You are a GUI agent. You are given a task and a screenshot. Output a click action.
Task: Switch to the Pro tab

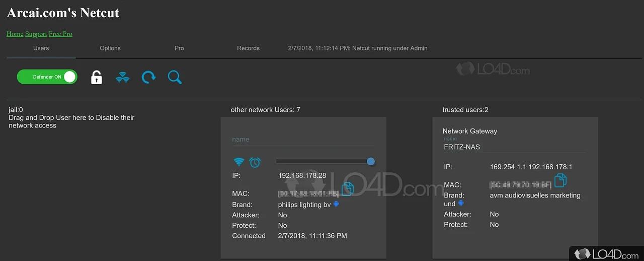pos(179,48)
